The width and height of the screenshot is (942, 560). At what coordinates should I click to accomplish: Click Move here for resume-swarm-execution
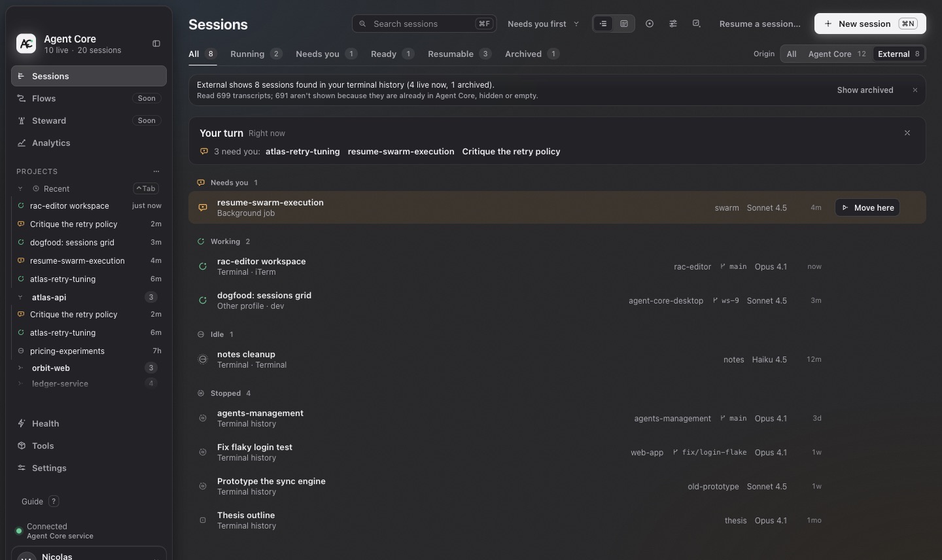(867, 207)
